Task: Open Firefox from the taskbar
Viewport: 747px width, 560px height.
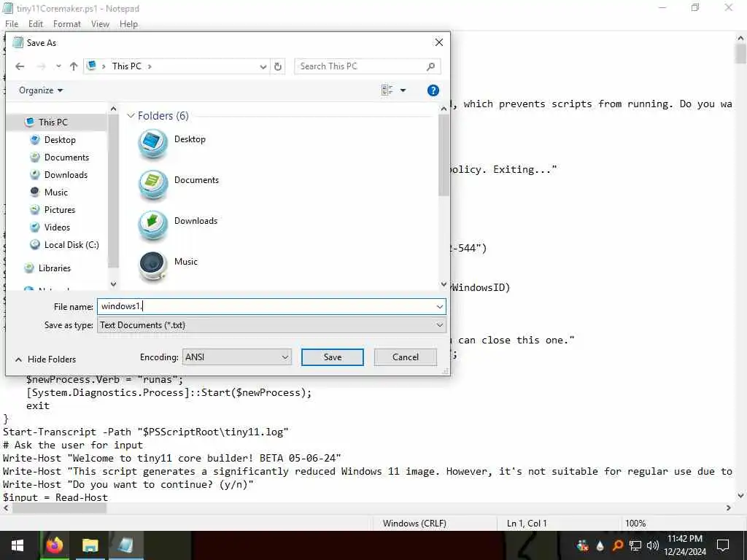Action: coord(54,545)
